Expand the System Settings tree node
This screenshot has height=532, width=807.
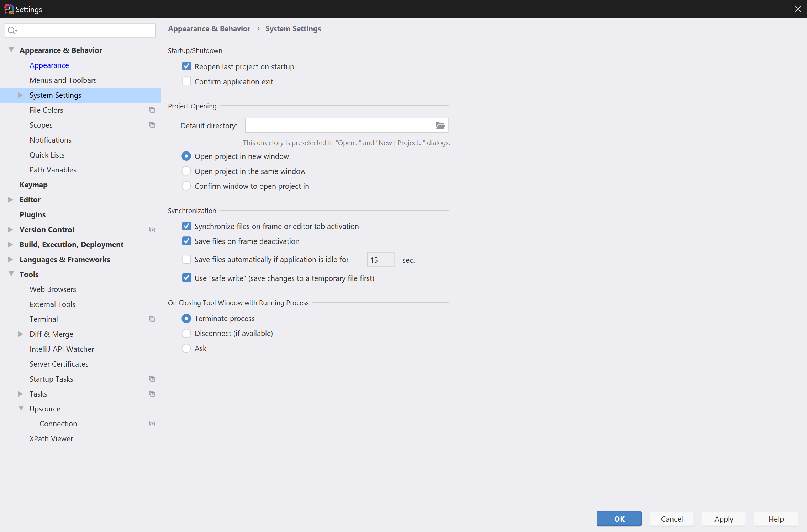pos(21,95)
